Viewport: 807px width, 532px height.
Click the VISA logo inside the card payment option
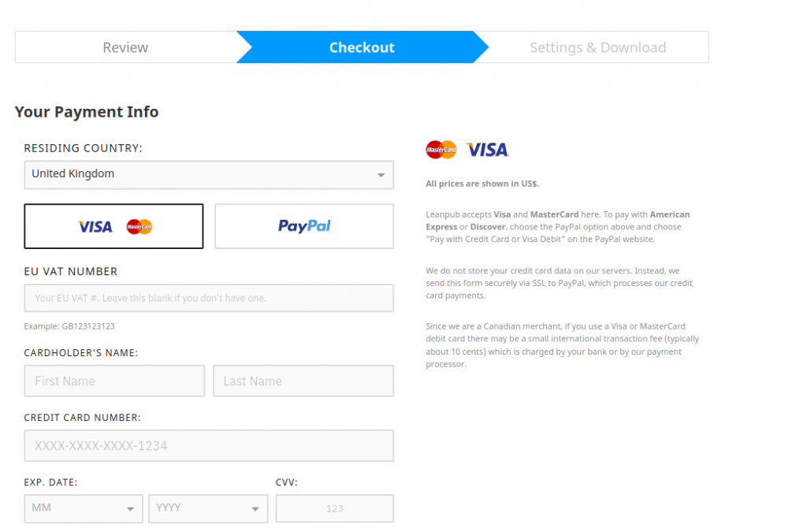[95, 227]
